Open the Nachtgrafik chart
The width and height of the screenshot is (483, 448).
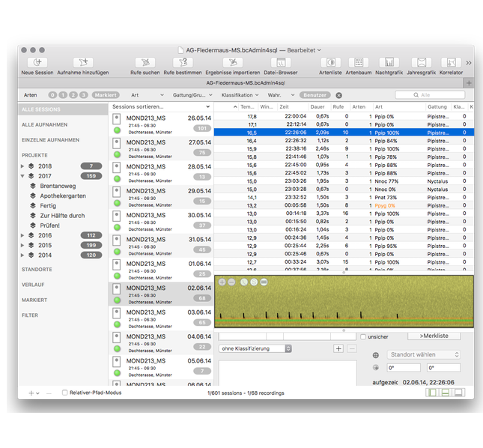389,63
